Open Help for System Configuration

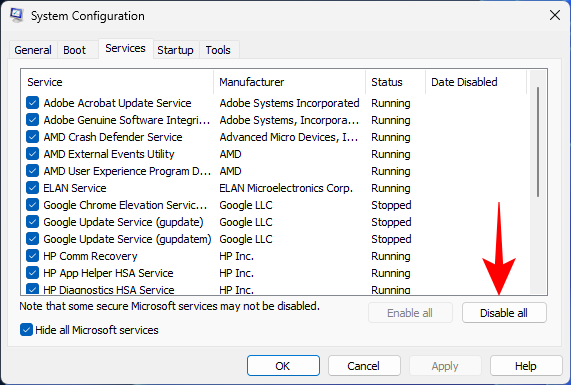pyautogui.click(x=526, y=366)
